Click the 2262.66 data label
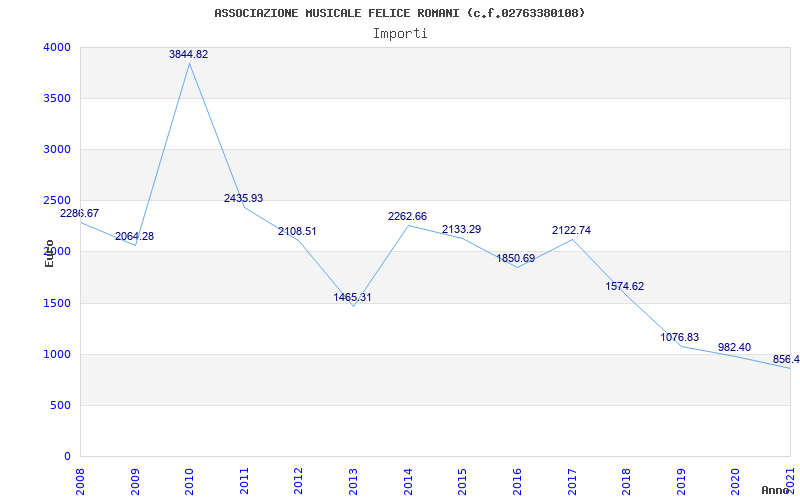 [407, 217]
